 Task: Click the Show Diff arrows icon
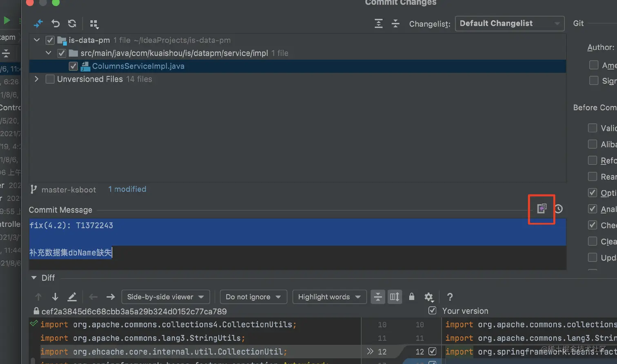click(38, 24)
